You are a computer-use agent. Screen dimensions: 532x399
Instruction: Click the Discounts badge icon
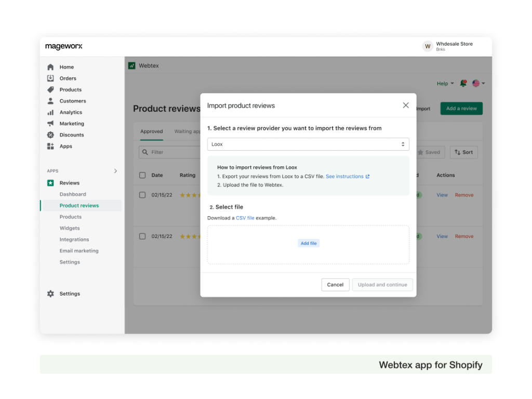50,135
